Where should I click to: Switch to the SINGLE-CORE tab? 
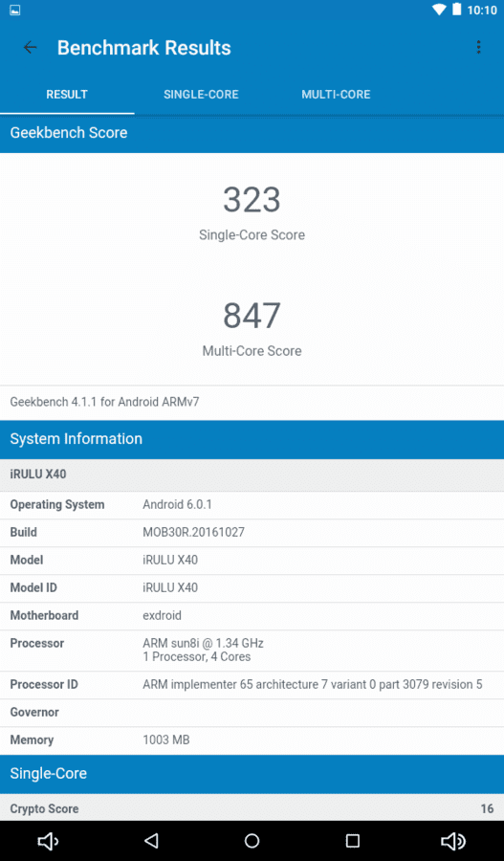[201, 95]
